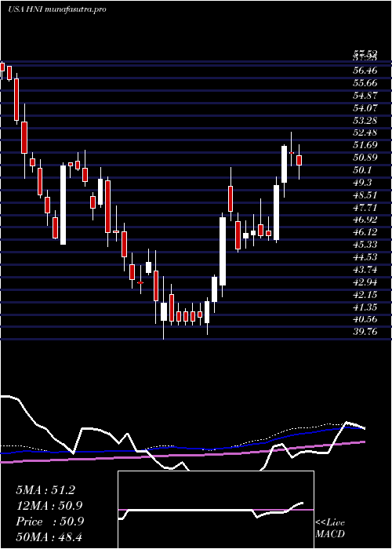392x549 pixels.
Task: Click the '<<Live MACD' label
Action: pos(330,529)
